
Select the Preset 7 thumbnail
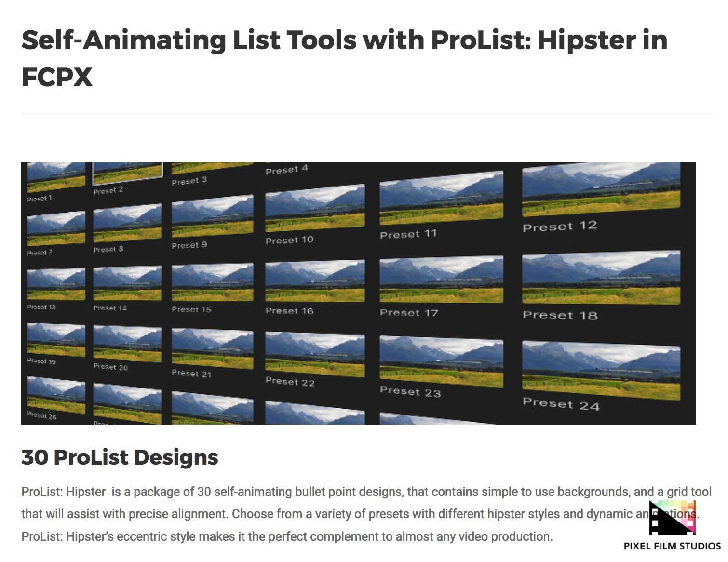pos(56,228)
